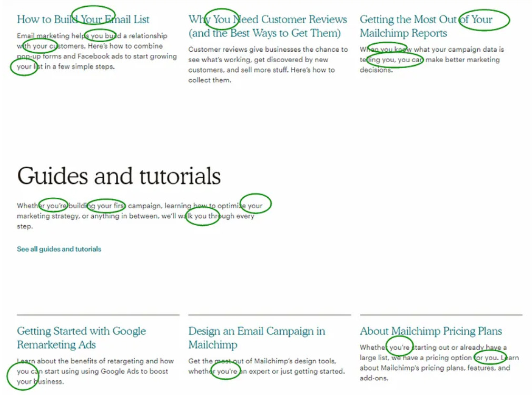This screenshot has width=532, height=395.
Task: Open 'Getting the Most Out of Your Mailchimp Reports'
Action: tap(426, 26)
